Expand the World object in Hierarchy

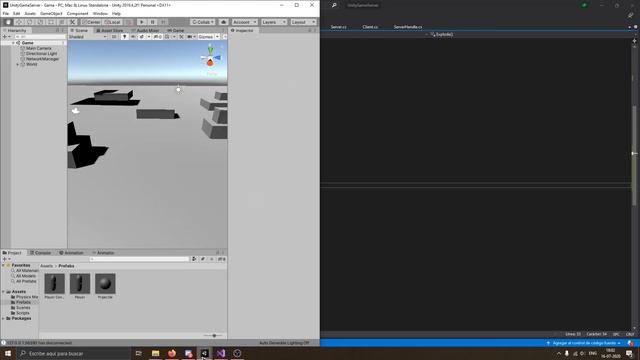tap(18, 64)
